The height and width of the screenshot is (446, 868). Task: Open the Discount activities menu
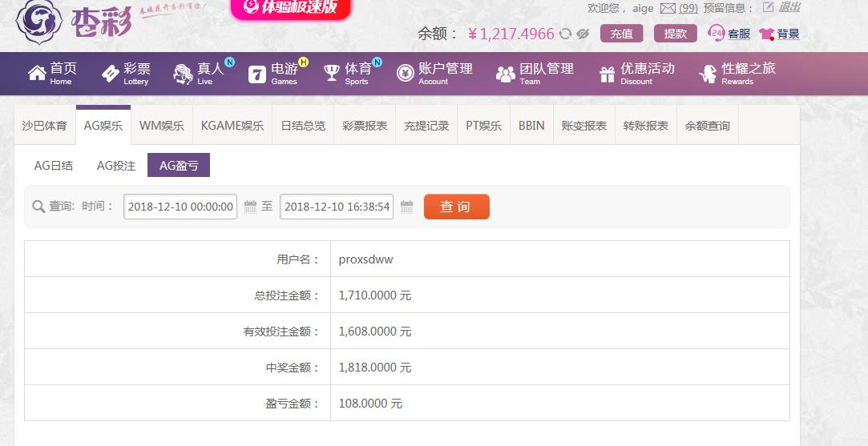(637, 74)
